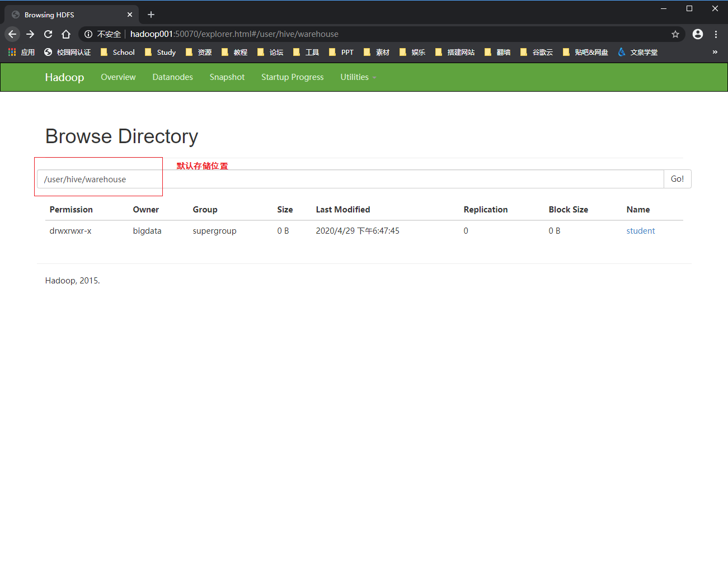Click the directory path input field

(x=350, y=179)
